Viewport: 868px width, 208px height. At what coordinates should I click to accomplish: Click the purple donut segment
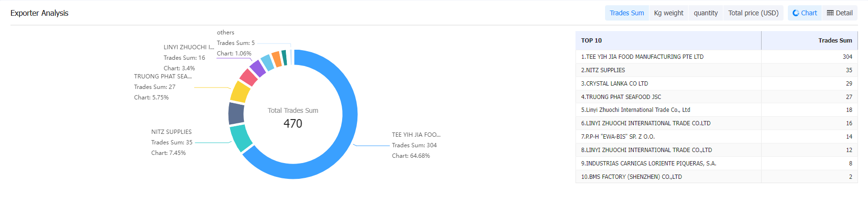pyautogui.click(x=258, y=68)
